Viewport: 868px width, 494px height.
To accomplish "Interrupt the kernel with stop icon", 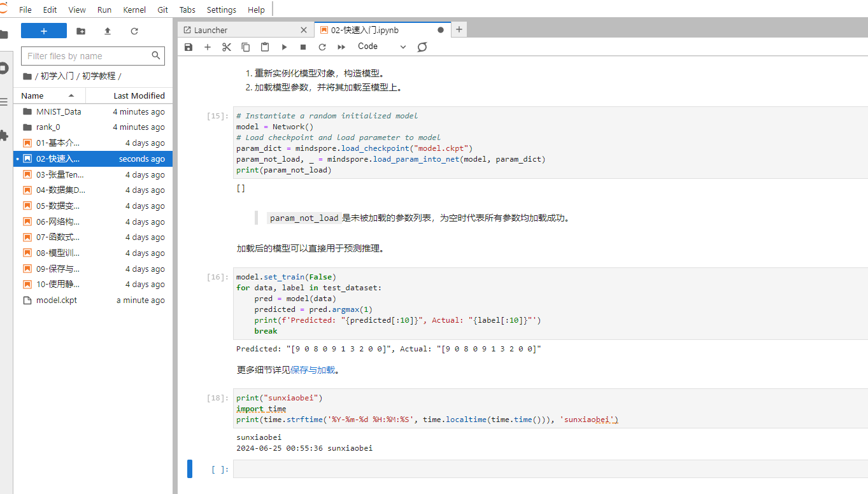I will tap(303, 46).
